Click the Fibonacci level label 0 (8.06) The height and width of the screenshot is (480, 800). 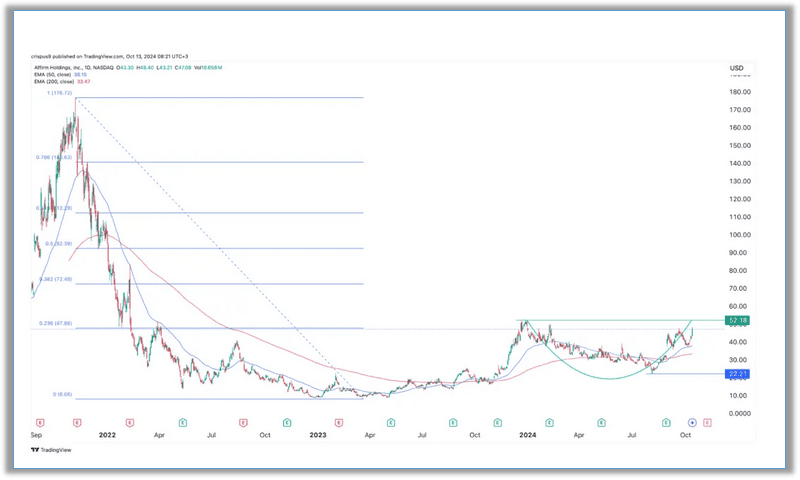pyautogui.click(x=62, y=394)
